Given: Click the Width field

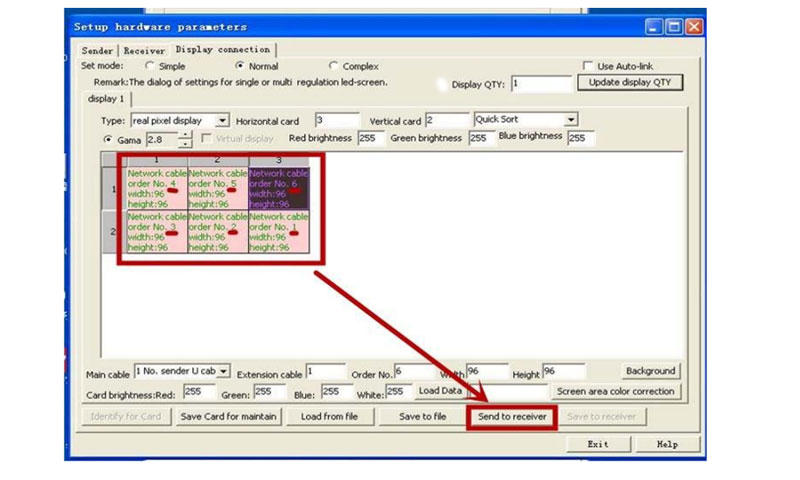Looking at the screenshot, I should pyautogui.click(x=487, y=371).
